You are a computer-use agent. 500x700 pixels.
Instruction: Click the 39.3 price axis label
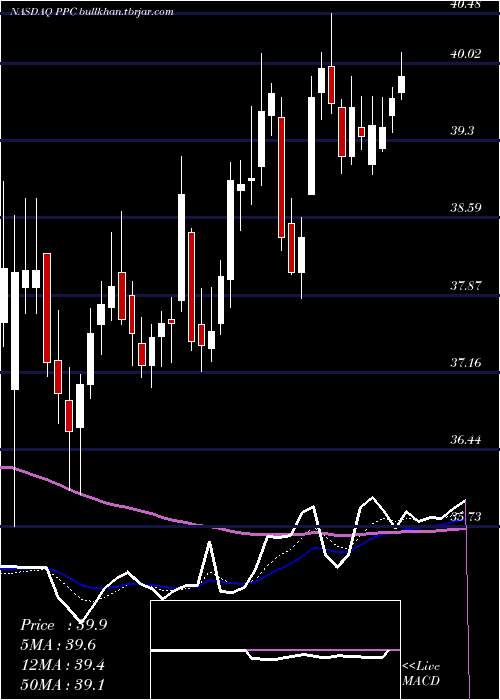pyautogui.click(x=464, y=131)
